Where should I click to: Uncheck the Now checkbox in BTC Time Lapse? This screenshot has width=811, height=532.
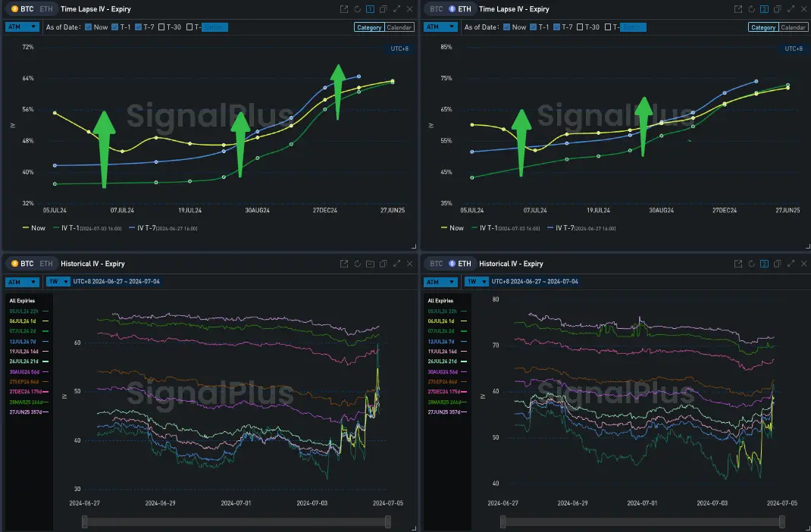click(89, 27)
